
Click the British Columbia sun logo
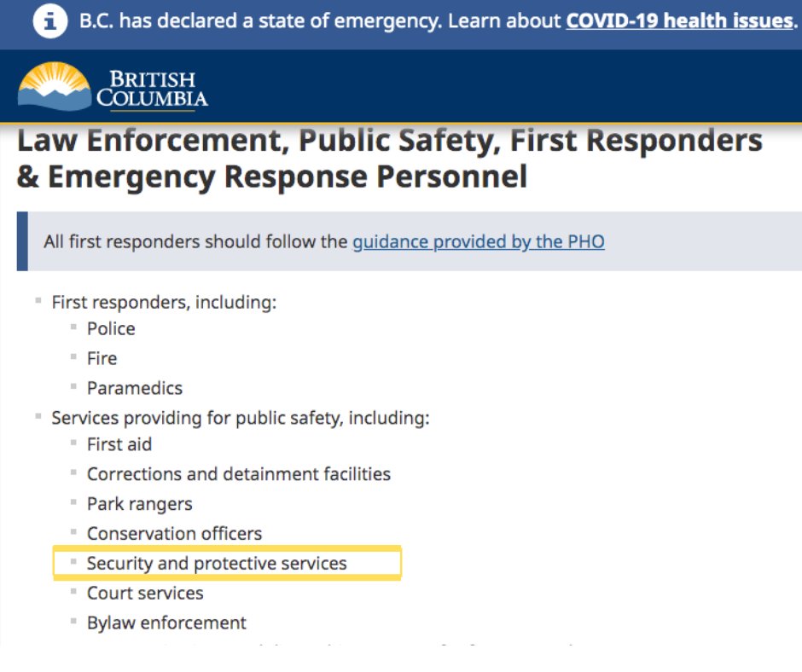point(55,86)
